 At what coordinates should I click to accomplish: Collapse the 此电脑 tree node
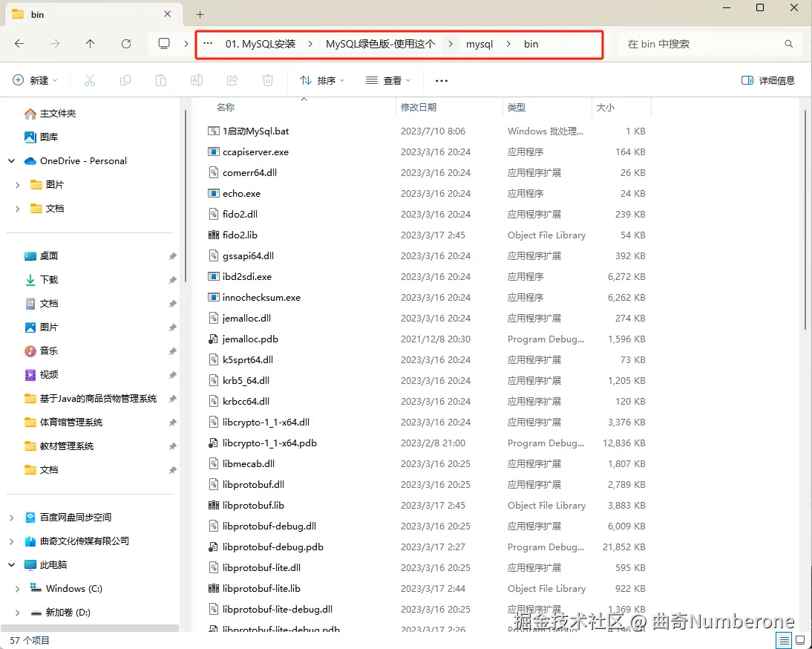11,565
